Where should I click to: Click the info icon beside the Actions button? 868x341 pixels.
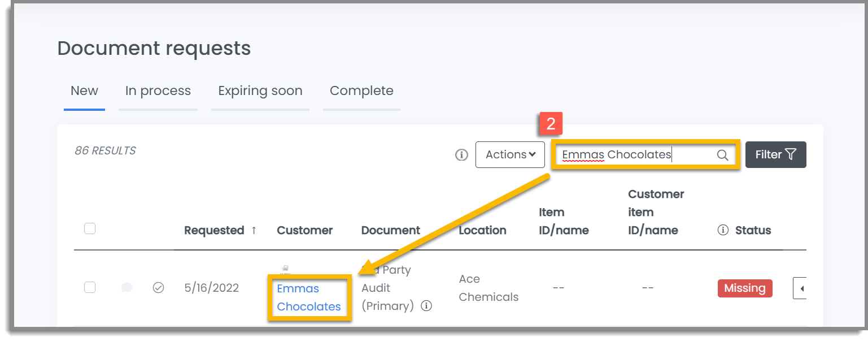(461, 154)
